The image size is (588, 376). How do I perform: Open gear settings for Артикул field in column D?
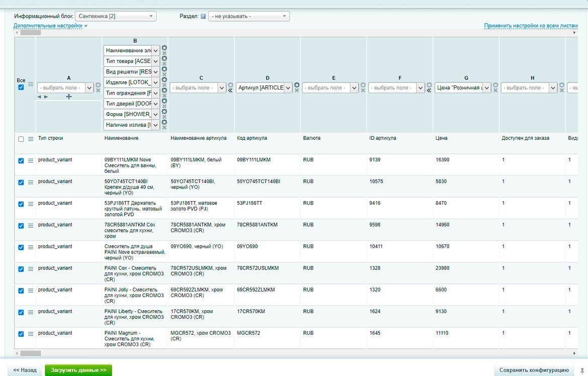point(297,85)
